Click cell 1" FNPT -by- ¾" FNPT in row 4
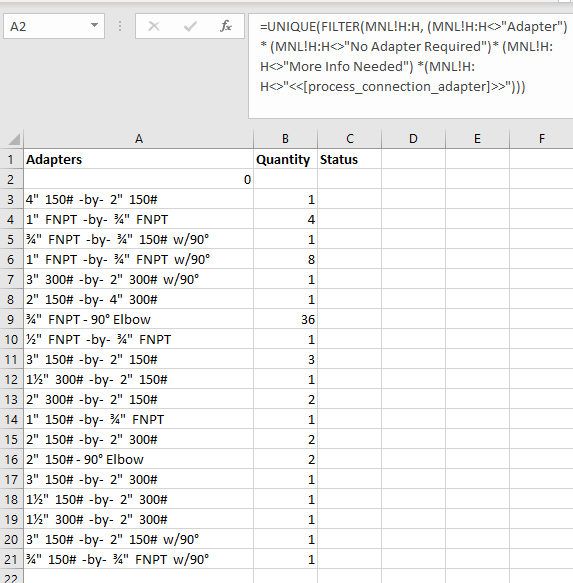Image resolution: width=573 pixels, height=583 pixels. (x=139, y=219)
